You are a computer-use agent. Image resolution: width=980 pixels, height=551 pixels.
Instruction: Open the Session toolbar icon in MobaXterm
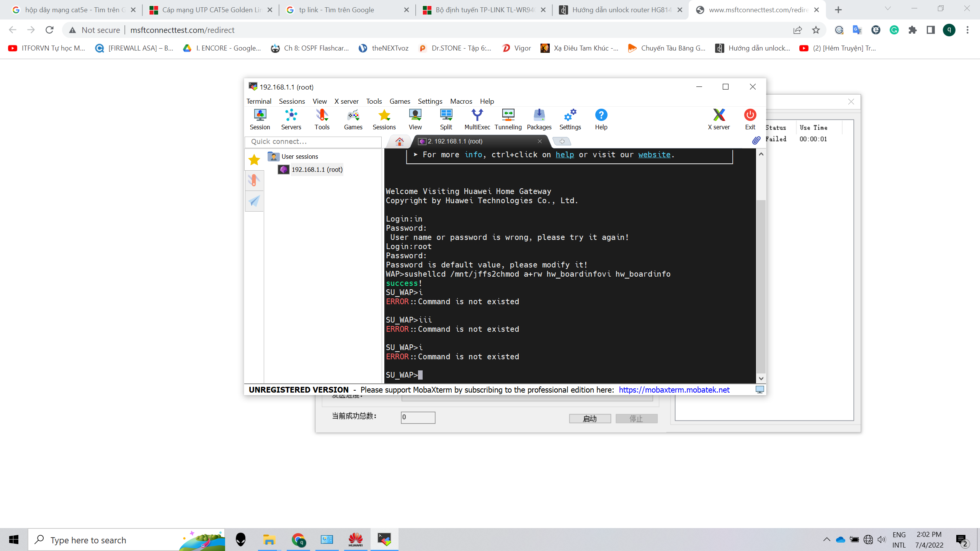[260, 119]
